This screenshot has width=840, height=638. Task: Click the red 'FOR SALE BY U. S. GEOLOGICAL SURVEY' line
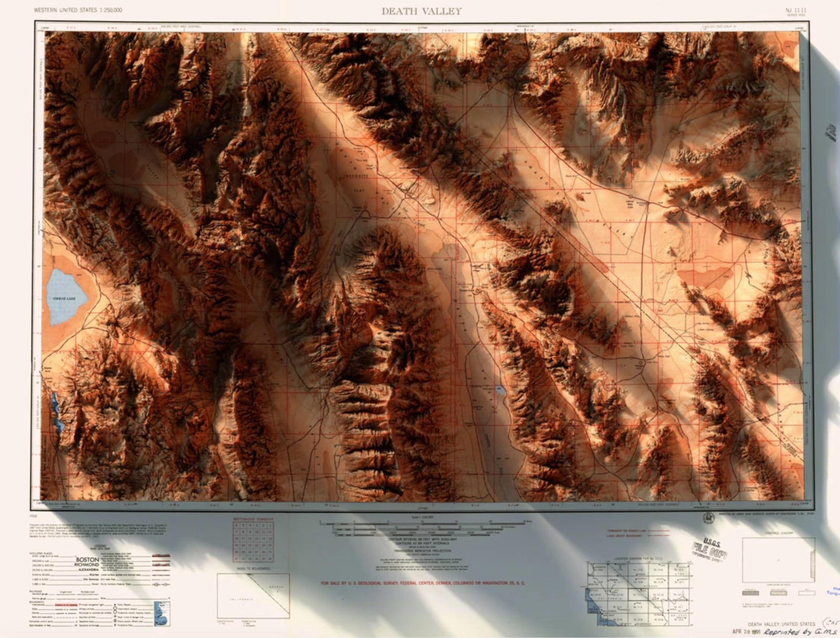click(x=423, y=583)
